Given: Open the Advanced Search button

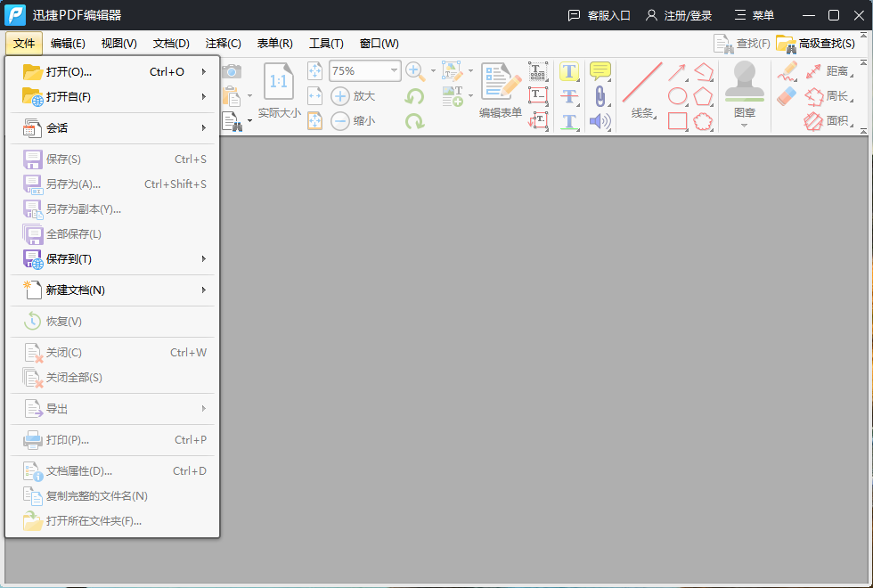Looking at the screenshot, I should pos(816,44).
